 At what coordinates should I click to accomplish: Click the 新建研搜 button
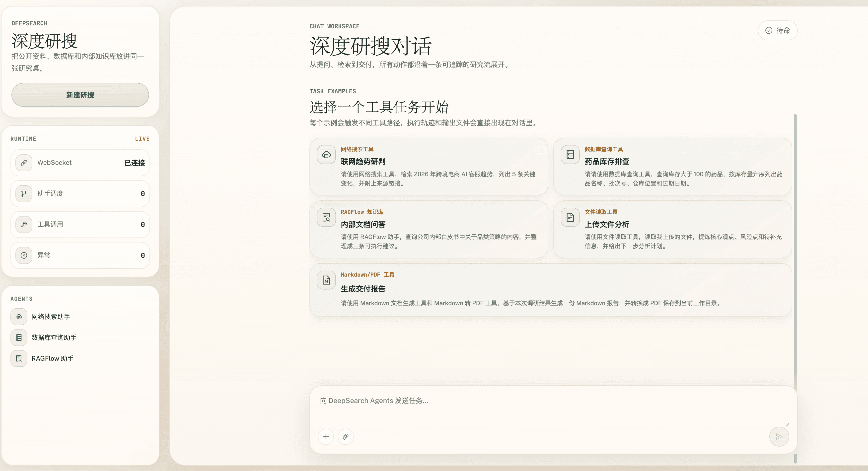80,95
